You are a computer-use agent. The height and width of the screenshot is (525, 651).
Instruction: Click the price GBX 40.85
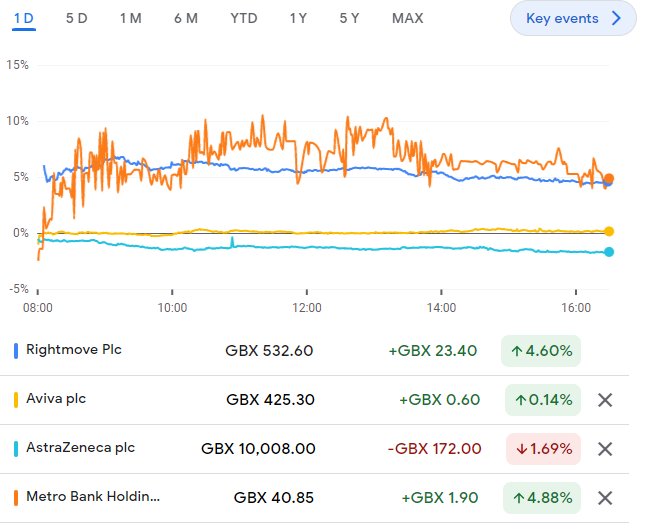tap(274, 498)
